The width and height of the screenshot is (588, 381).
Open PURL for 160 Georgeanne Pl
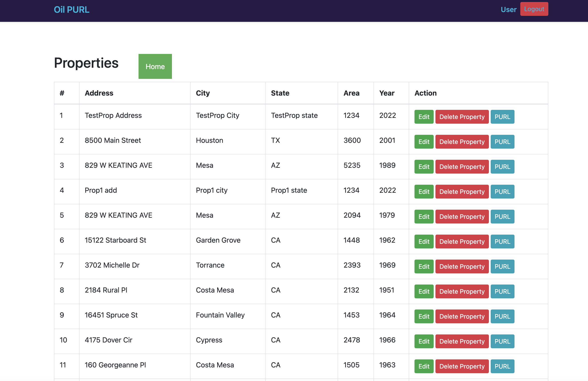pyautogui.click(x=502, y=367)
